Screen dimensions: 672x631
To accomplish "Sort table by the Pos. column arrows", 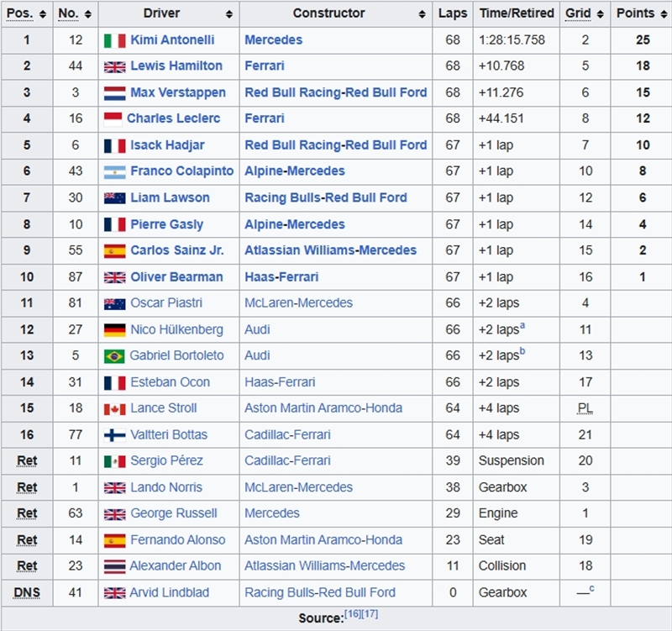I will (x=43, y=14).
